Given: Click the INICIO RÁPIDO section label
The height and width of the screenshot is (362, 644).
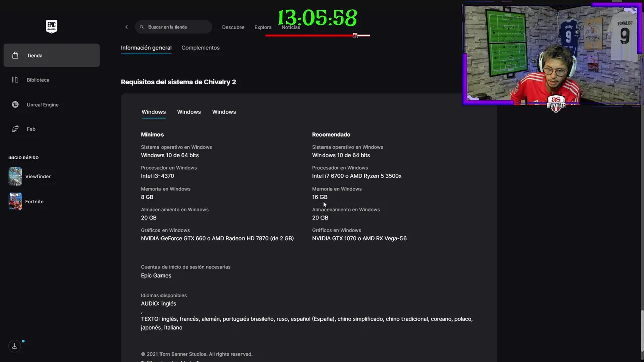Looking at the screenshot, I should (23, 158).
